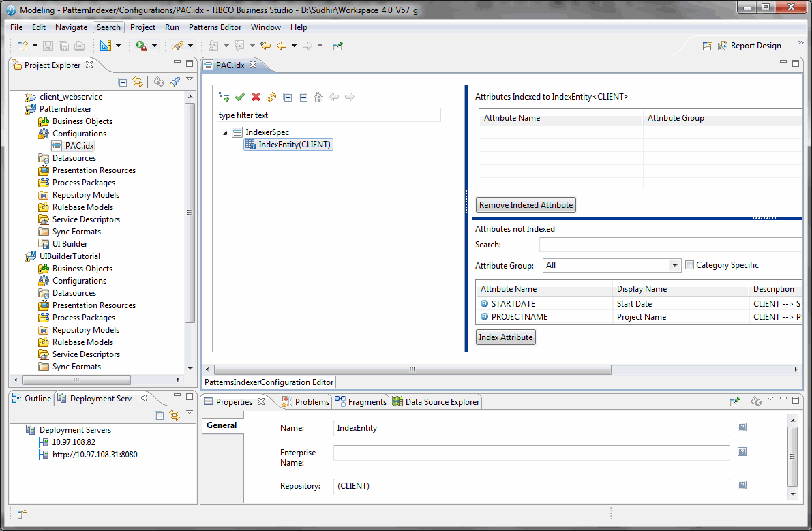812x531 pixels.
Task: Open the Window menu
Action: 266,27
